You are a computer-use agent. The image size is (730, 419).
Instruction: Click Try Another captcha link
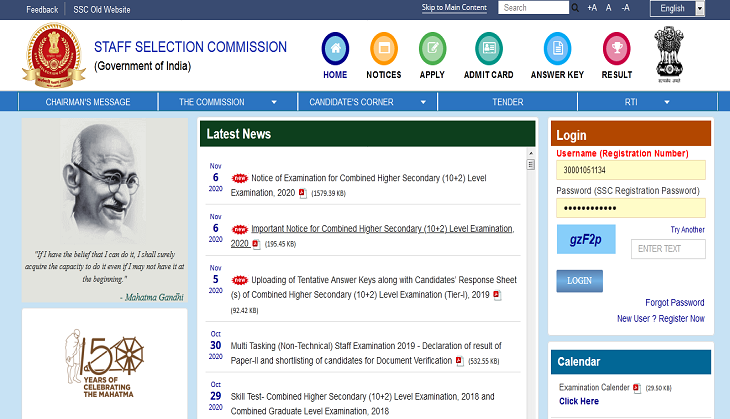click(x=687, y=230)
